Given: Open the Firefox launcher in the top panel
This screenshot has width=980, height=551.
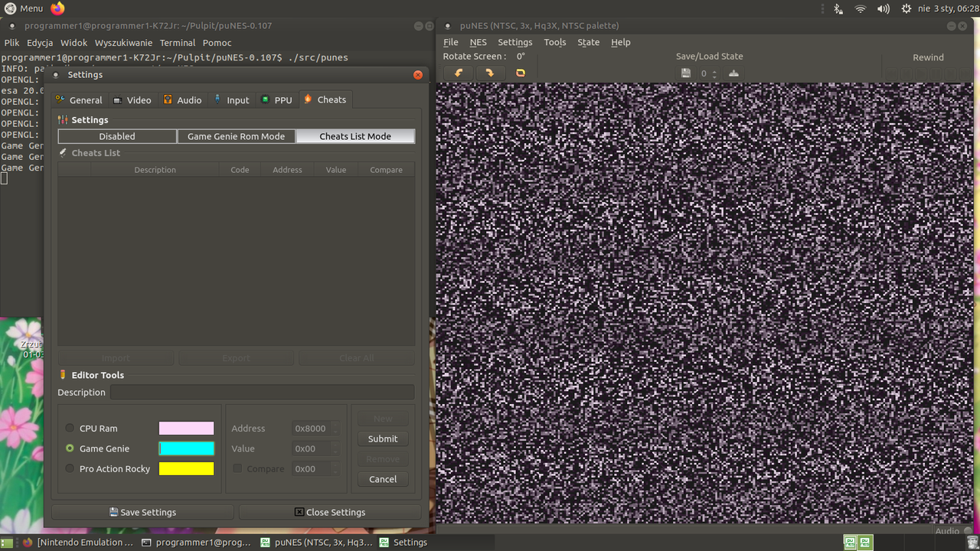Looking at the screenshot, I should pyautogui.click(x=58, y=8).
